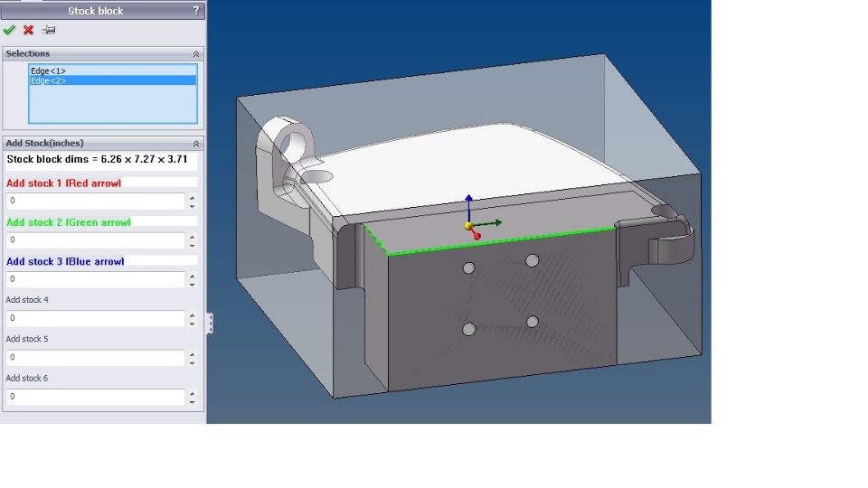Click the Add stock 6 input field
The width and height of the screenshot is (868, 488).
pos(95,397)
